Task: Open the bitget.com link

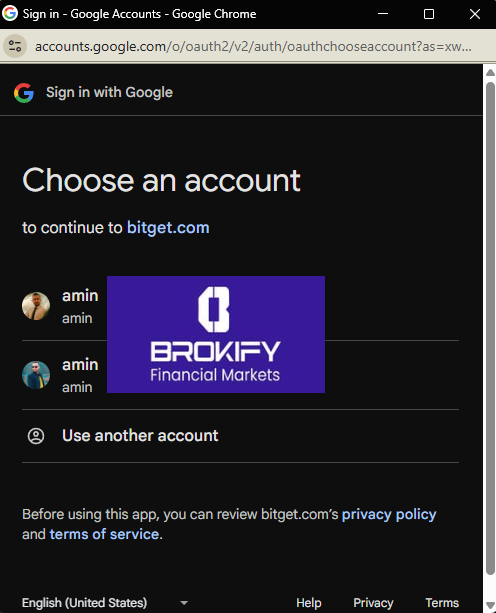Action: 168,228
